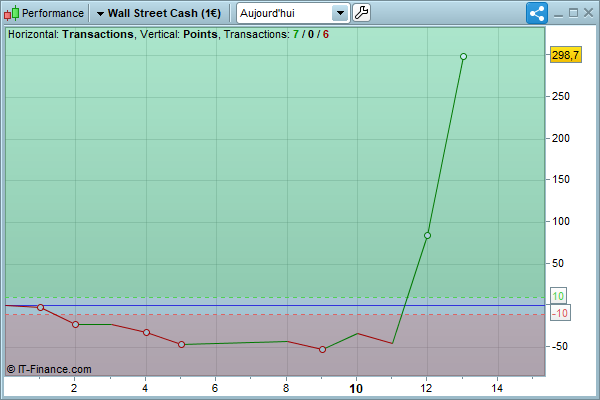Select the red data point at transaction 2
Image resolution: width=600 pixels, height=400 pixels.
coord(75,325)
